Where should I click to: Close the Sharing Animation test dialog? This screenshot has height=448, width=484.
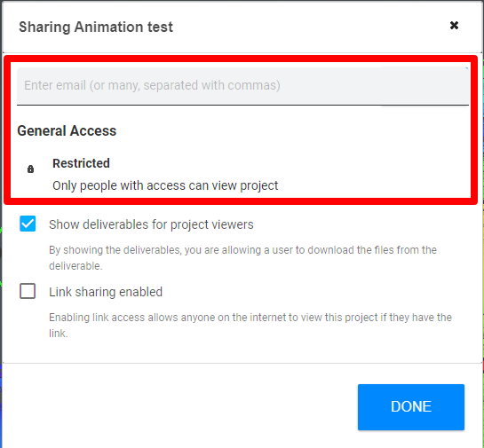[454, 25]
